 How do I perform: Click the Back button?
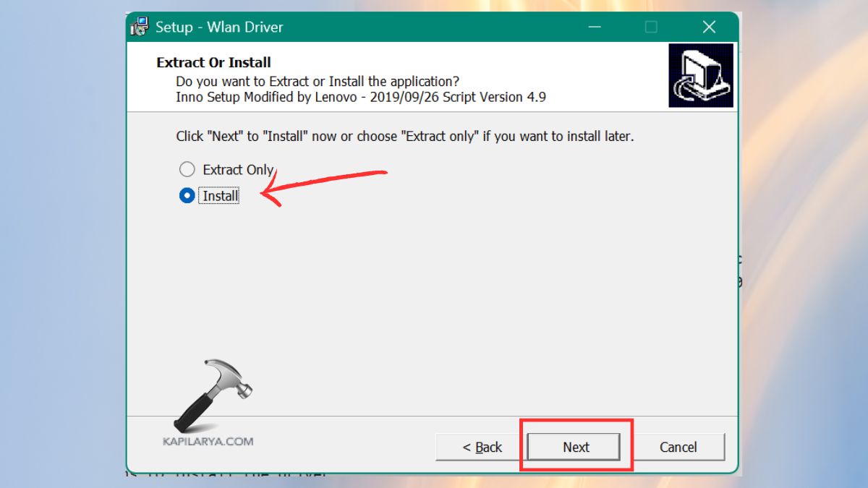pyautogui.click(x=478, y=447)
